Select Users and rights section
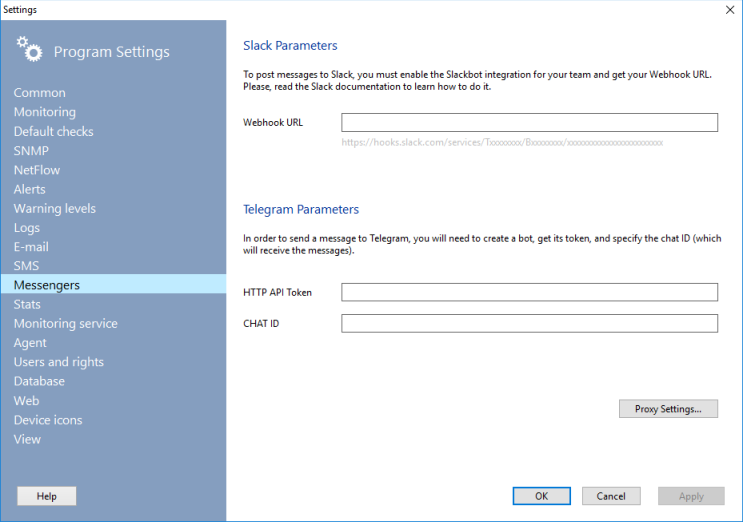The image size is (743, 522). [x=58, y=362]
